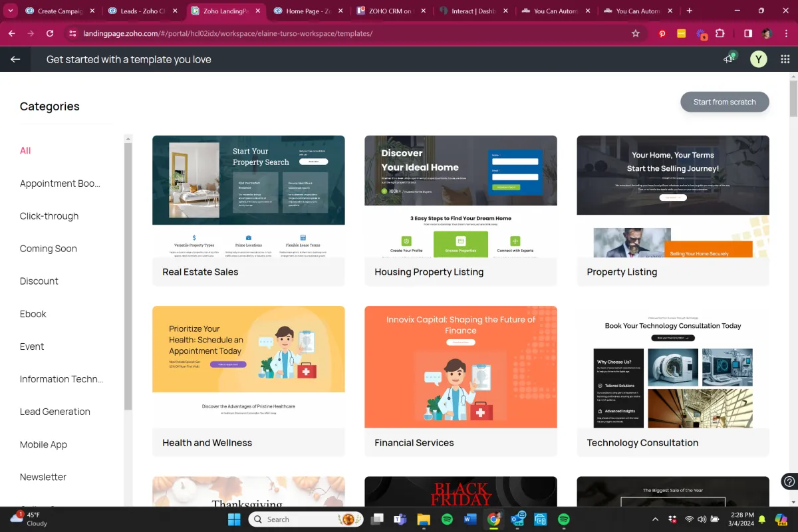798x532 pixels.
Task: Click the browser address bar URL
Action: tap(227, 33)
